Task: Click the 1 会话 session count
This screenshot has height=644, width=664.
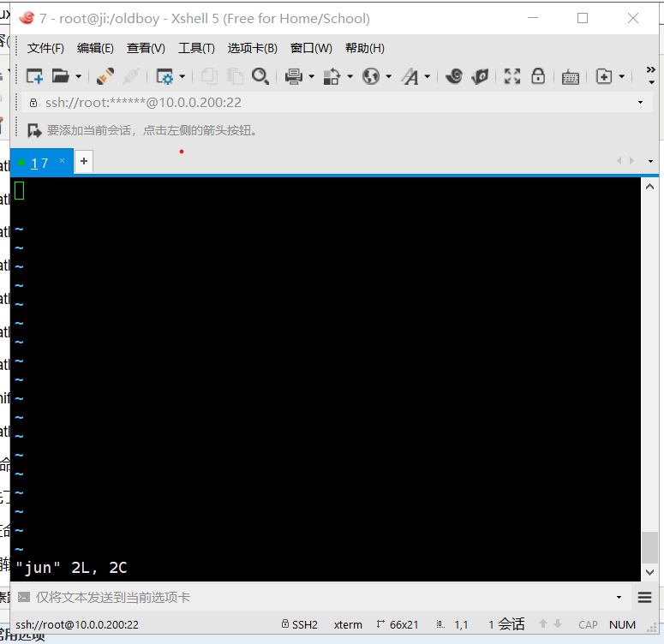Action: pyautogui.click(x=506, y=624)
